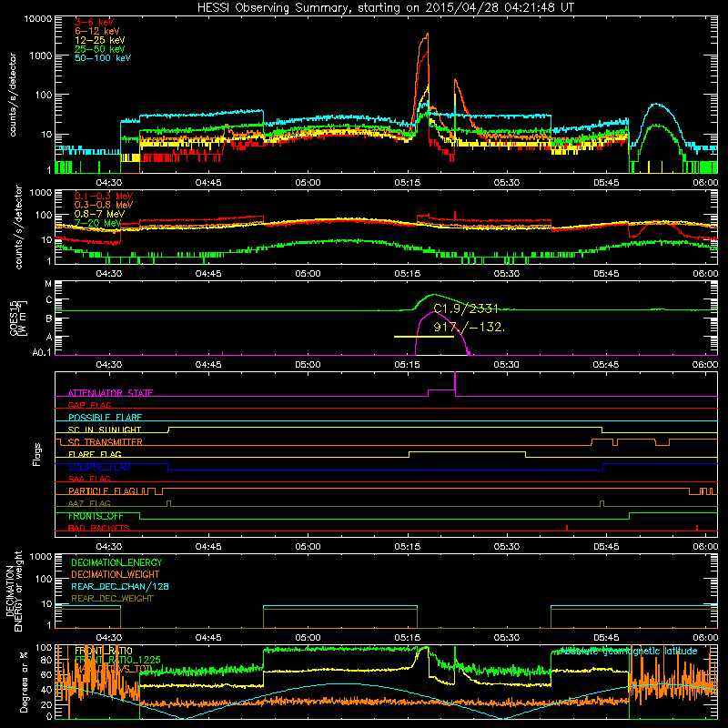Click the DECIMATION_WEIGHT legend label
The image size is (728, 728).
click(x=116, y=575)
